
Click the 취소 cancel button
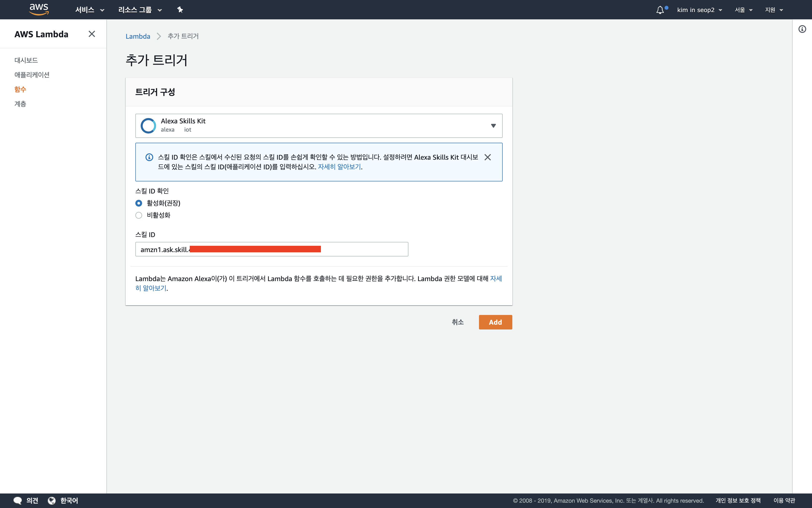[x=458, y=322]
